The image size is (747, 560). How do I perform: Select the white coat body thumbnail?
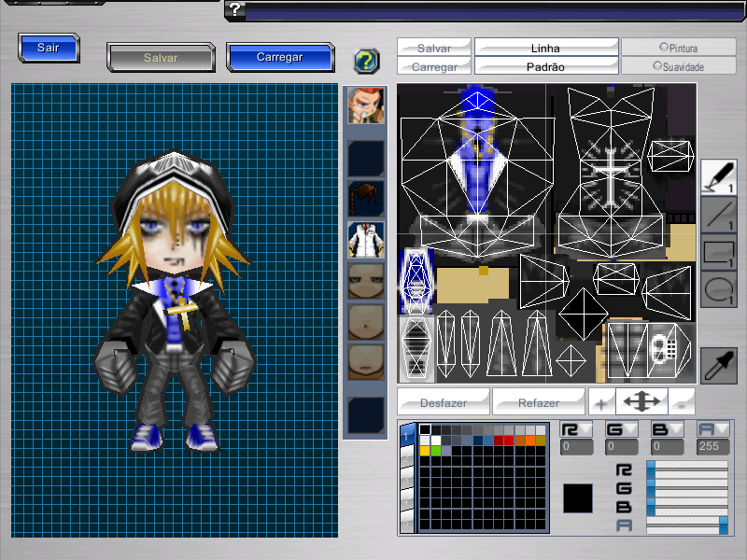click(366, 240)
